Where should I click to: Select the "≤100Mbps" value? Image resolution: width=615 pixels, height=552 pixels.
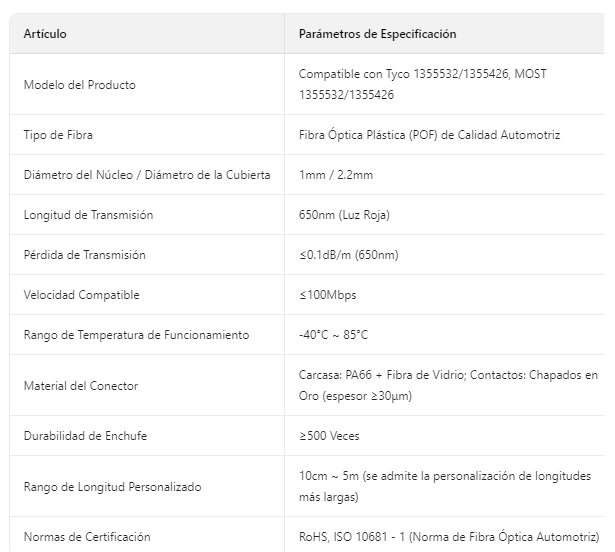point(327,295)
